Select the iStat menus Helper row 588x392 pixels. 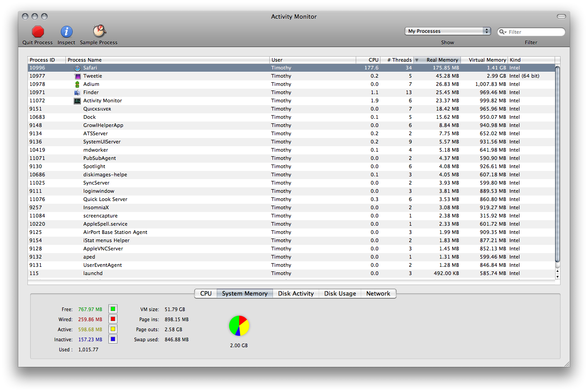[291, 240]
